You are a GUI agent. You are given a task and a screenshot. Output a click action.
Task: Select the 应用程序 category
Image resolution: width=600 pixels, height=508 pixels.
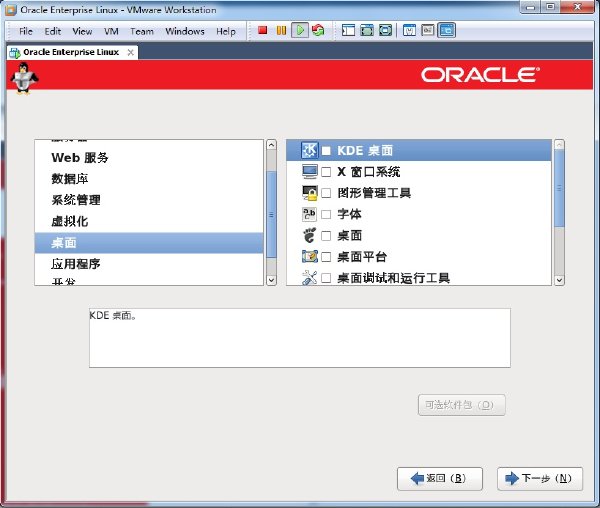point(149,264)
